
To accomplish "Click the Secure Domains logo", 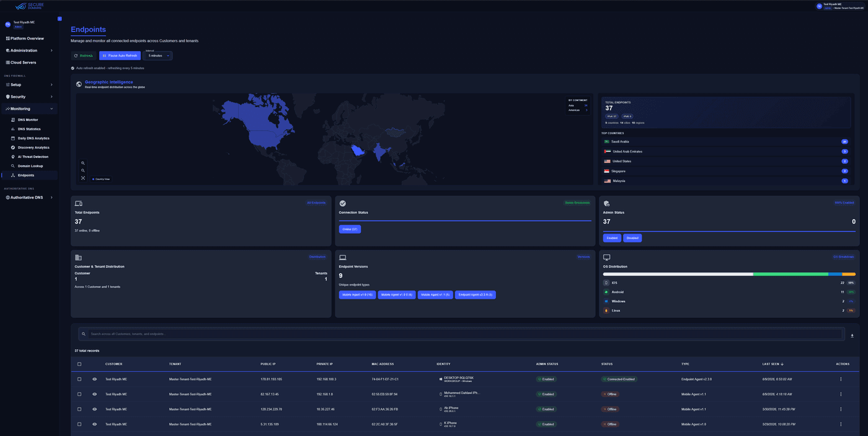I will 30,6.
